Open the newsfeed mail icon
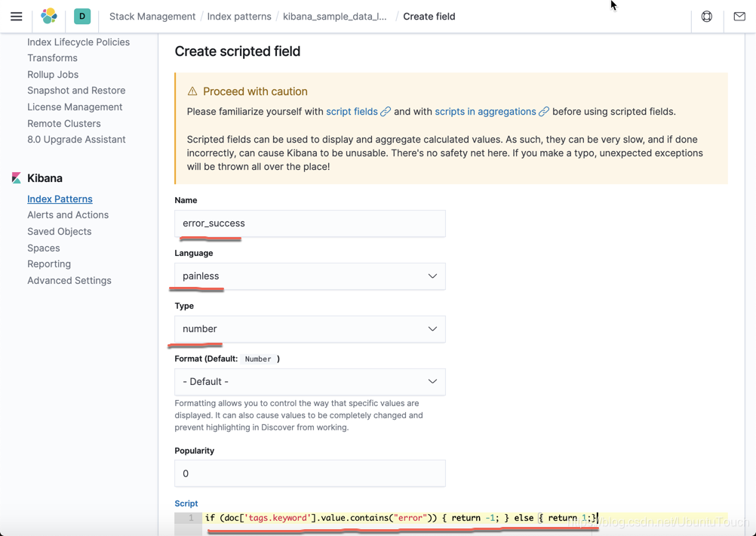This screenshot has width=756, height=536. [739, 17]
